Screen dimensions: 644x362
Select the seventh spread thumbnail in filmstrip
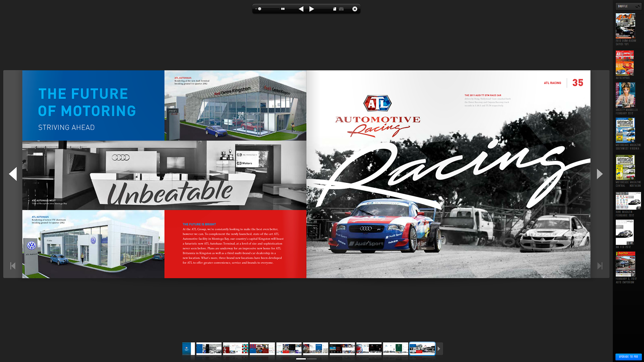coord(342,349)
